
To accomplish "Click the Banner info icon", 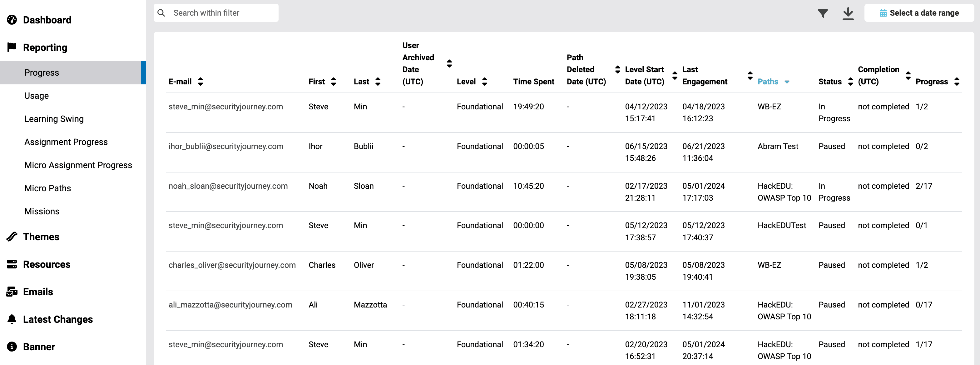I will pos(12,347).
